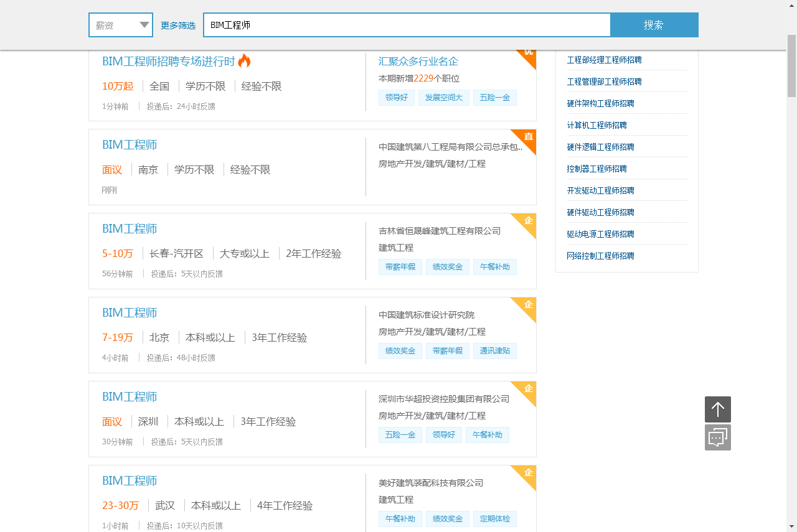Click the 搜索 search button

coord(654,24)
